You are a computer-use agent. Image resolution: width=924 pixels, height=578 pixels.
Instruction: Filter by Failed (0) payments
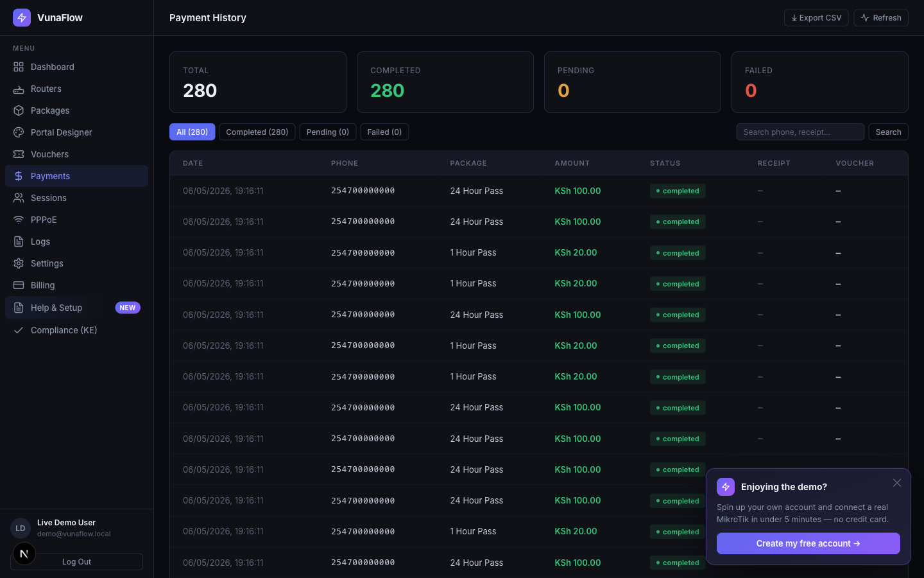pyautogui.click(x=384, y=132)
